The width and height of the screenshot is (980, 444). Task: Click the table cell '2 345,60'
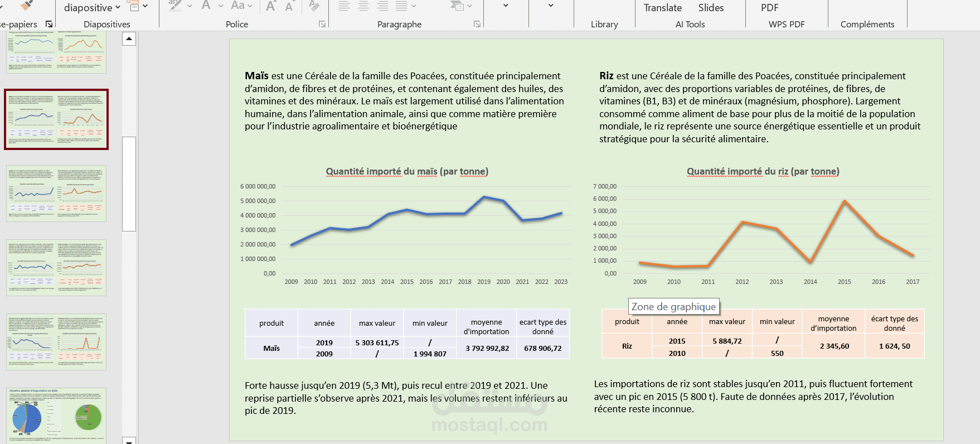click(834, 346)
